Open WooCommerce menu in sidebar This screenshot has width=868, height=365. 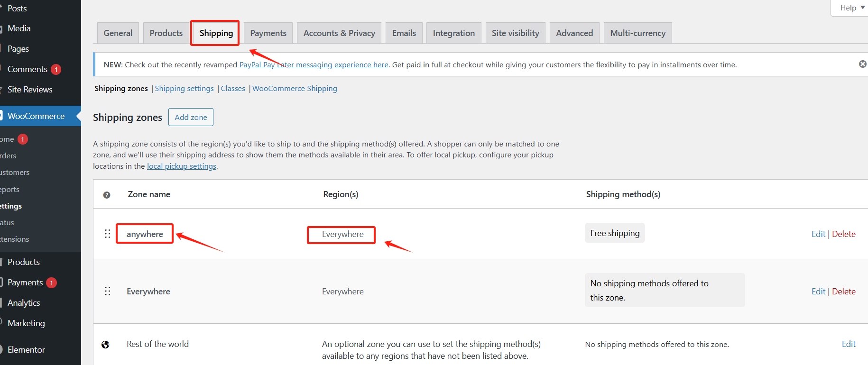(x=36, y=116)
